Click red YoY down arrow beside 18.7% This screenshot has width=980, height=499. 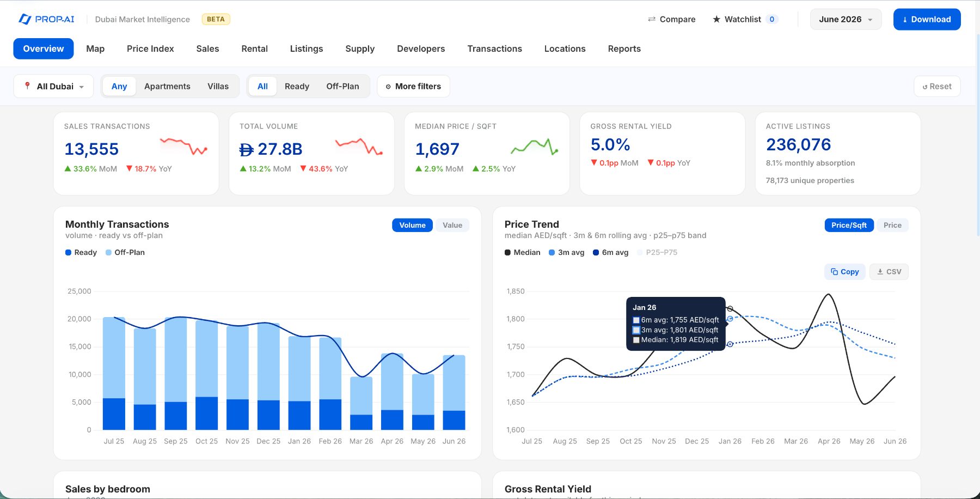130,169
